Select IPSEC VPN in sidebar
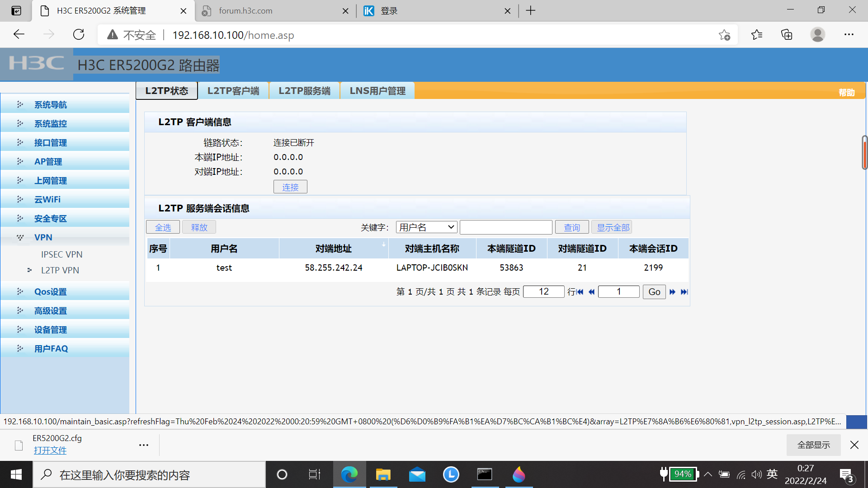Screen dimensions: 868x488 (x=61, y=254)
